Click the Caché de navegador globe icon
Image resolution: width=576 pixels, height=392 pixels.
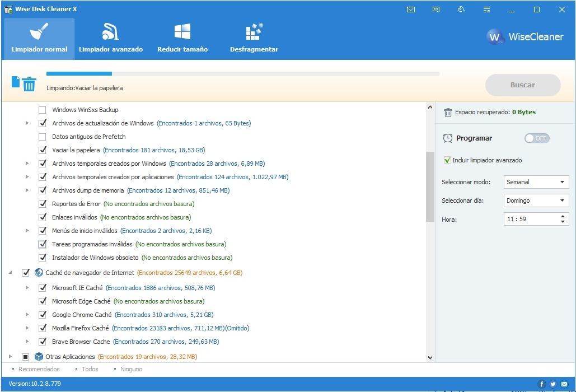39,273
